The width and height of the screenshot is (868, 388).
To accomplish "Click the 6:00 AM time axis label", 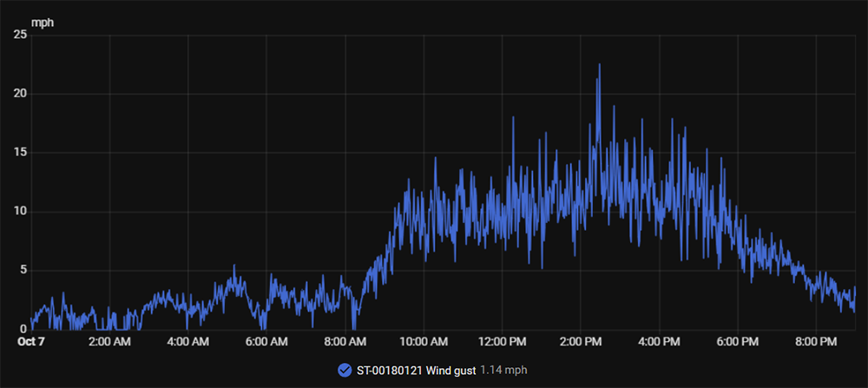I will coord(266,343).
